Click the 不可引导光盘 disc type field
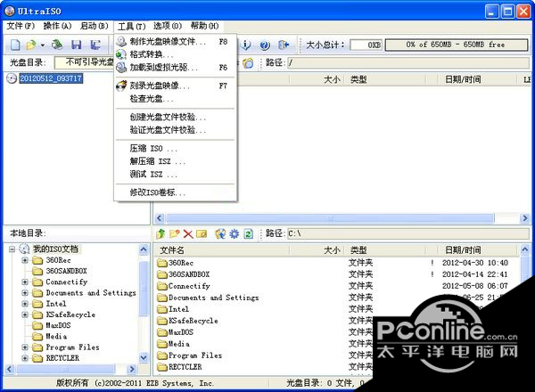This screenshot has height=392, width=535. click(x=84, y=62)
